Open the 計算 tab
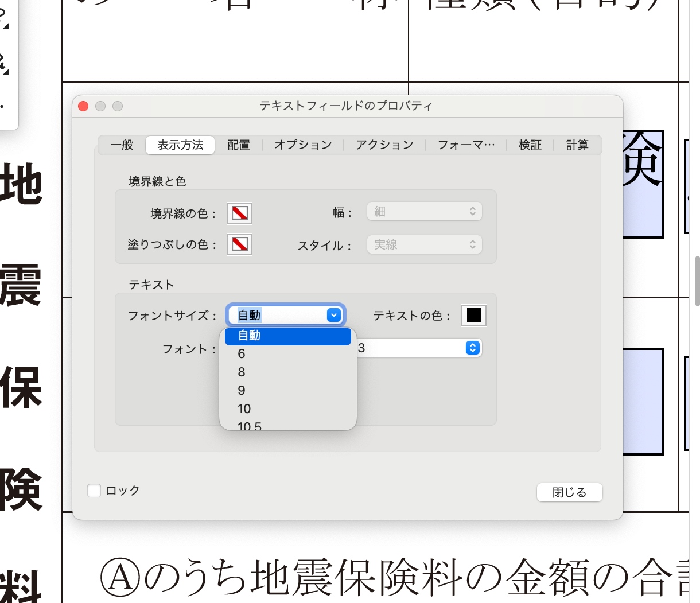Screen dimensions: 700x603 (x=577, y=145)
